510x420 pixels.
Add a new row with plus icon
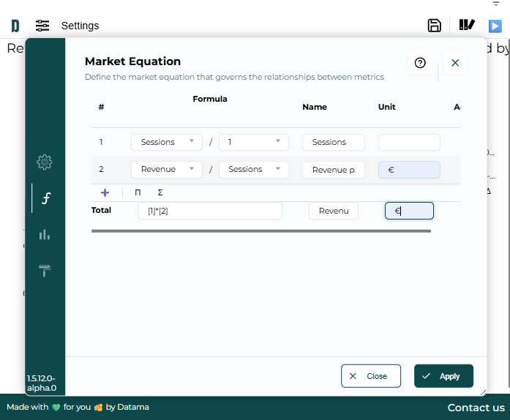point(105,192)
